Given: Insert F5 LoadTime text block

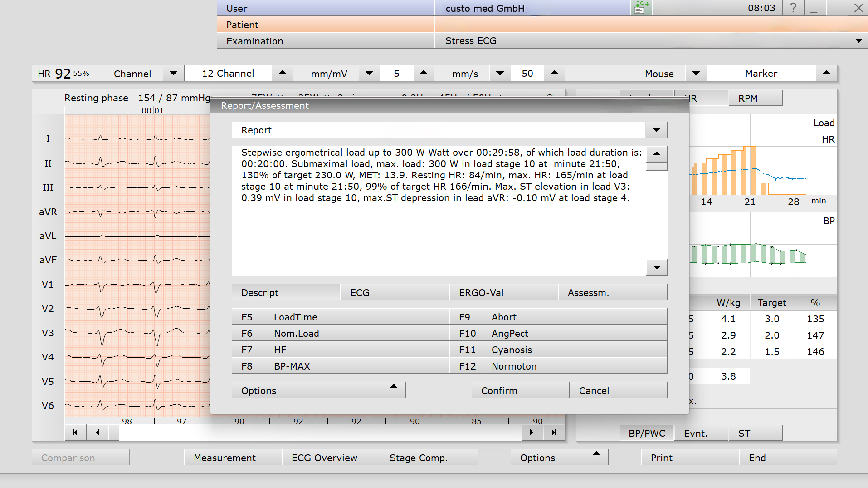Looking at the screenshot, I should (x=340, y=317).
